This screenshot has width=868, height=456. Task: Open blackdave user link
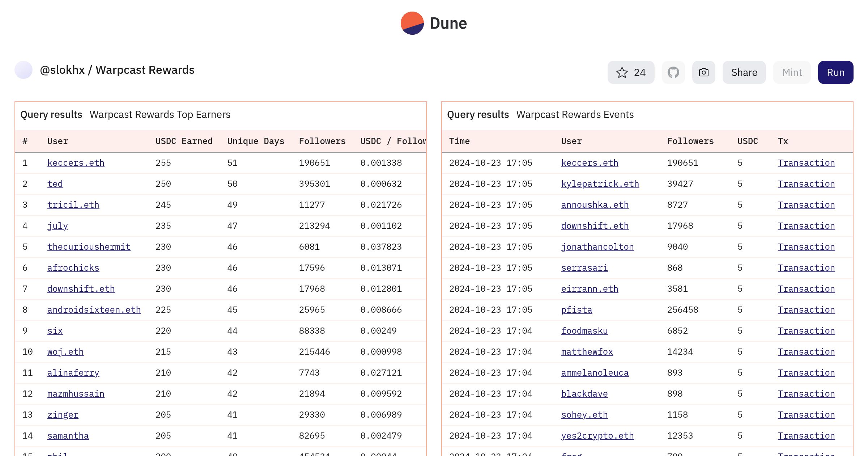click(584, 394)
